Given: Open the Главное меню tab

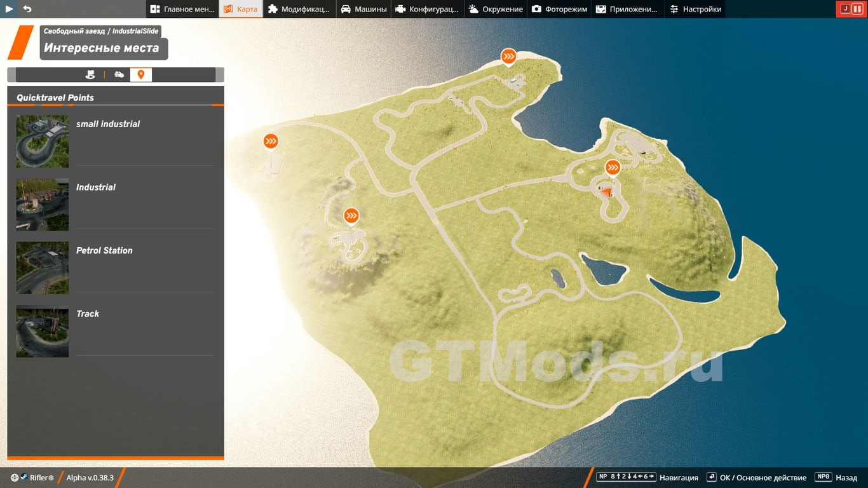Looking at the screenshot, I should (x=182, y=9).
